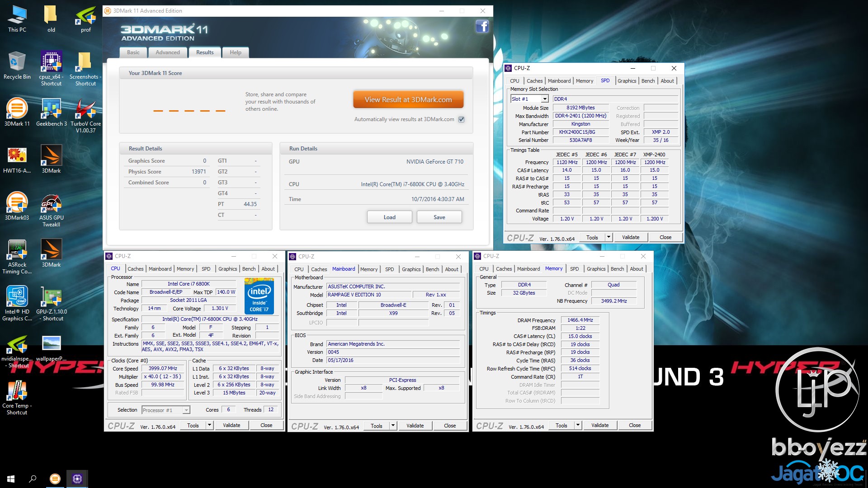Click DRAM Frequency value 1466.4 MHz
Viewport: 868px width, 488px height.
click(x=580, y=320)
